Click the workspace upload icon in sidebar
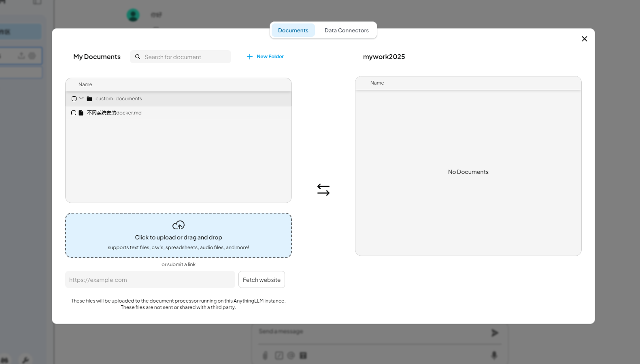Viewport: 640px width, 364px height. tap(21, 55)
